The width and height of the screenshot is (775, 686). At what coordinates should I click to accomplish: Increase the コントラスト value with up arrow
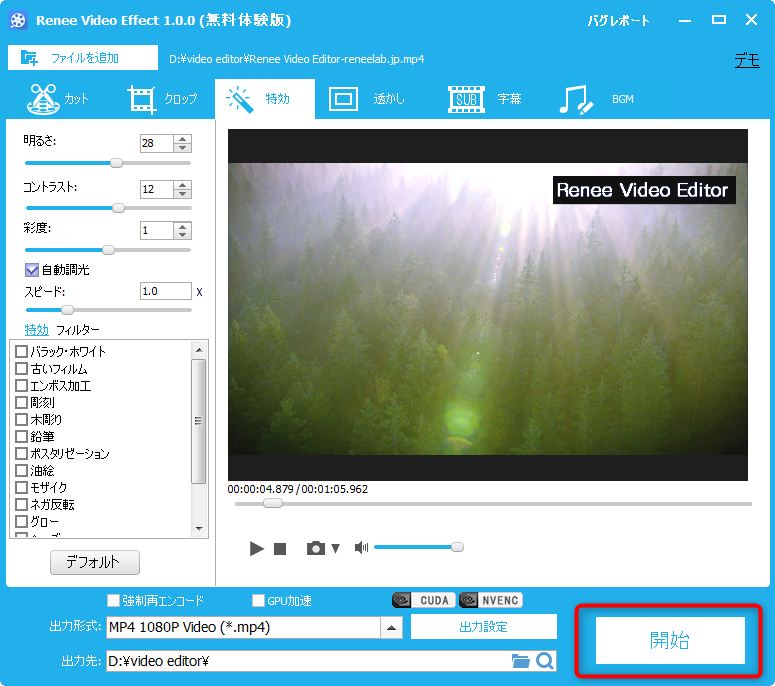tap(182, 185)
